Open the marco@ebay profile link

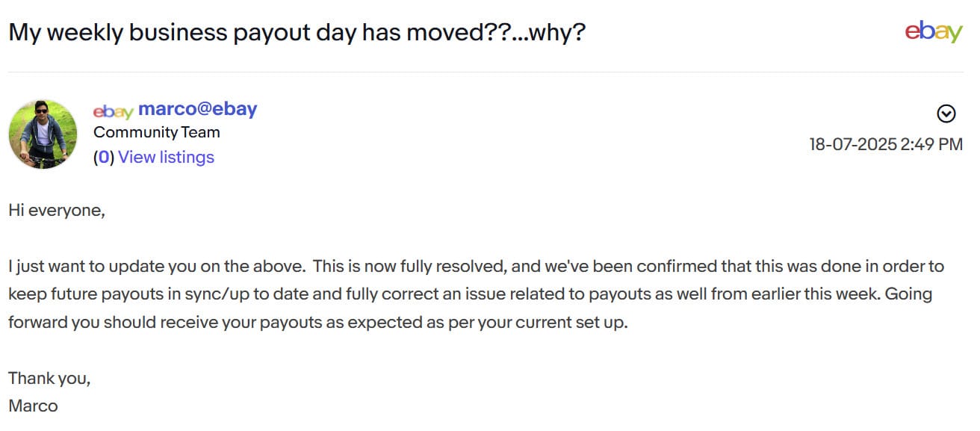[x=197, y=109]
